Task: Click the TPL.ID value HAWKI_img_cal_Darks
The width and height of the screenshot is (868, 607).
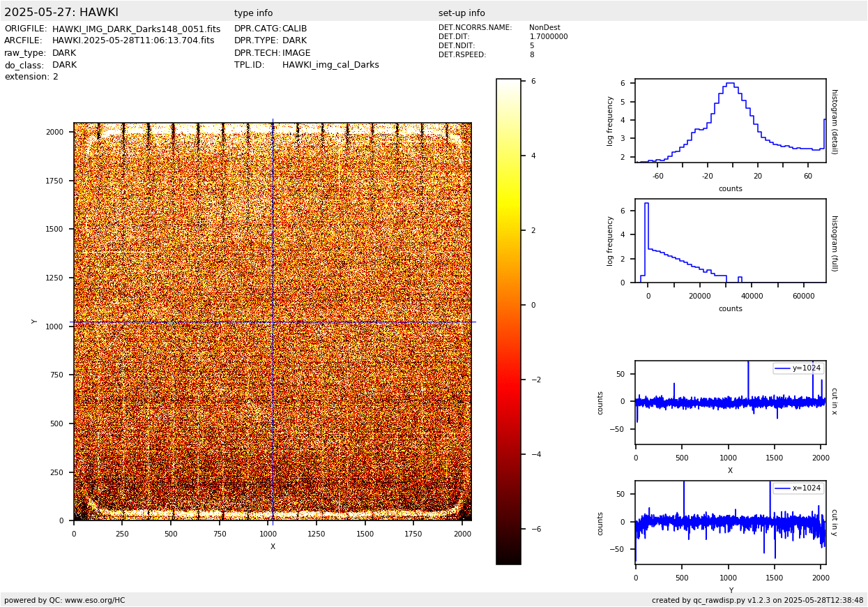Action: 330,65
